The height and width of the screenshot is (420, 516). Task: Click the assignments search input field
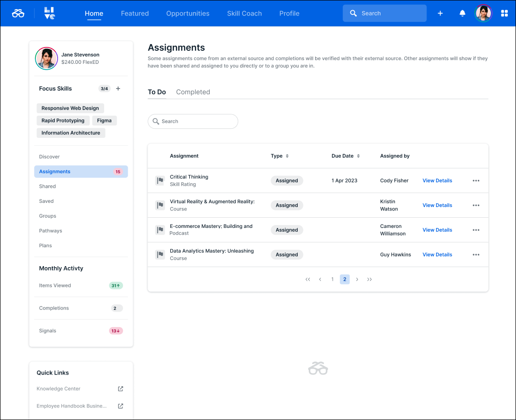tap(193, 121)
